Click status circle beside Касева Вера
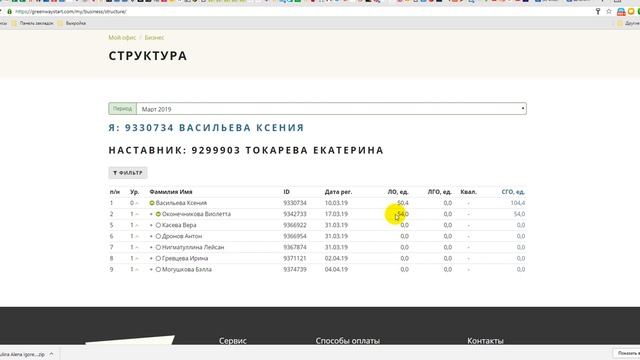 158,225
